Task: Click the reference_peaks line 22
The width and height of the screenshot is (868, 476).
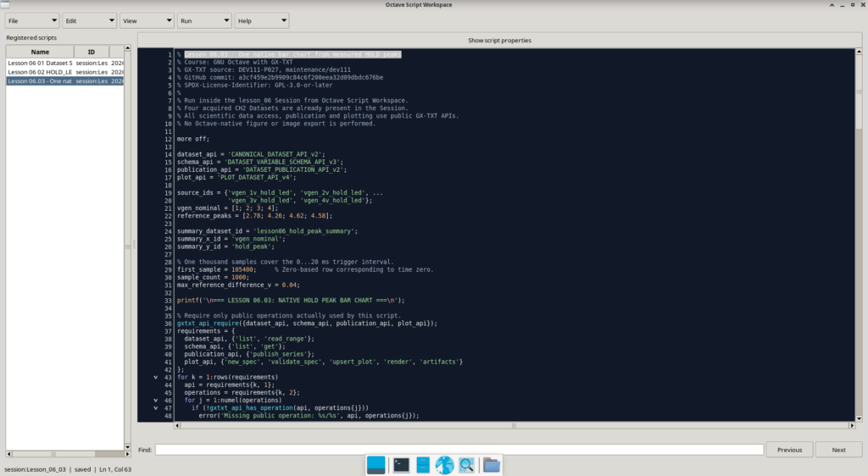Action: (x=254, y=216)
